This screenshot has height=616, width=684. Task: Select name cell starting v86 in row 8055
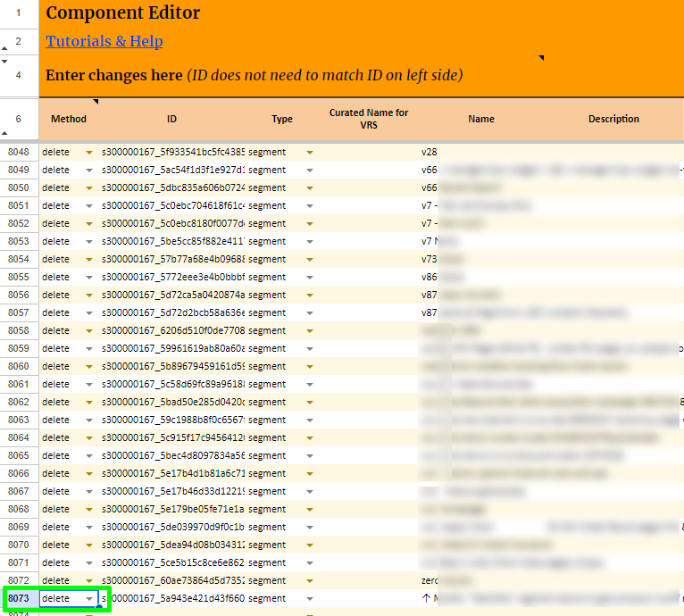pos(481,277)
